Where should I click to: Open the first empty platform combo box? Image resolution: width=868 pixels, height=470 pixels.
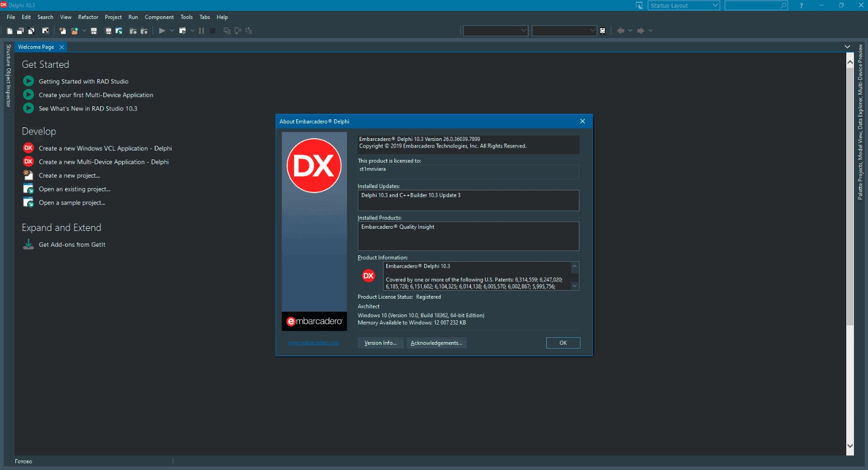click(x=496, y=31)
